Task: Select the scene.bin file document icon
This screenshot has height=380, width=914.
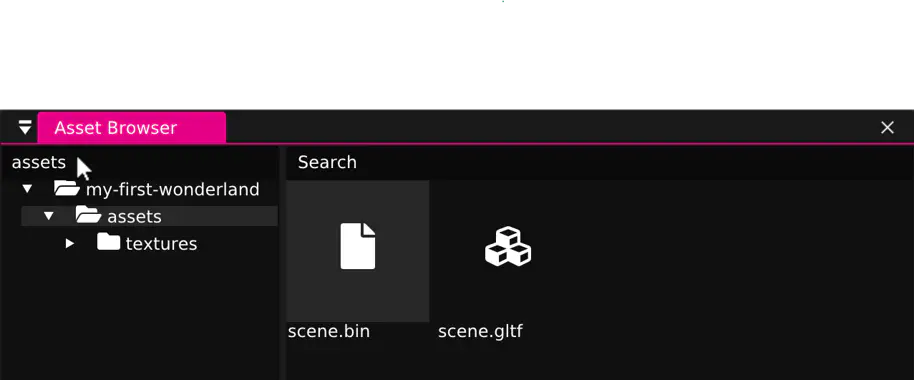Action: (358, 246)
